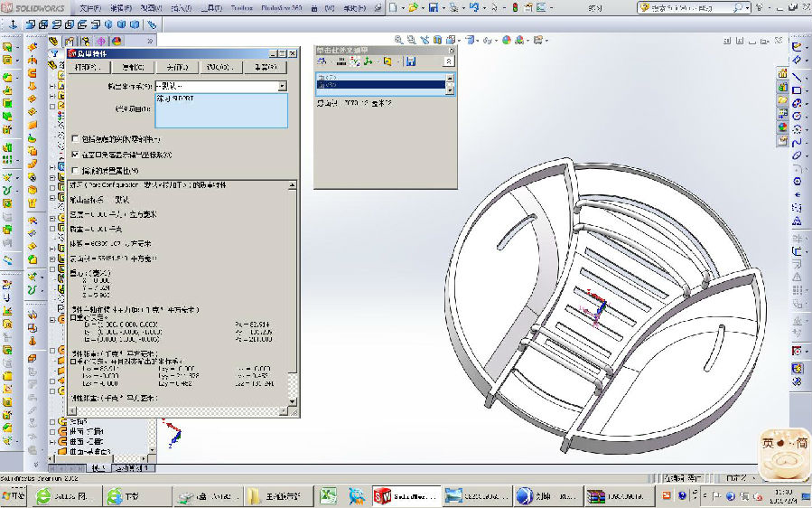Open the Toolbox menu
Screen dimensions: 812x508
[x=240, y=7]
